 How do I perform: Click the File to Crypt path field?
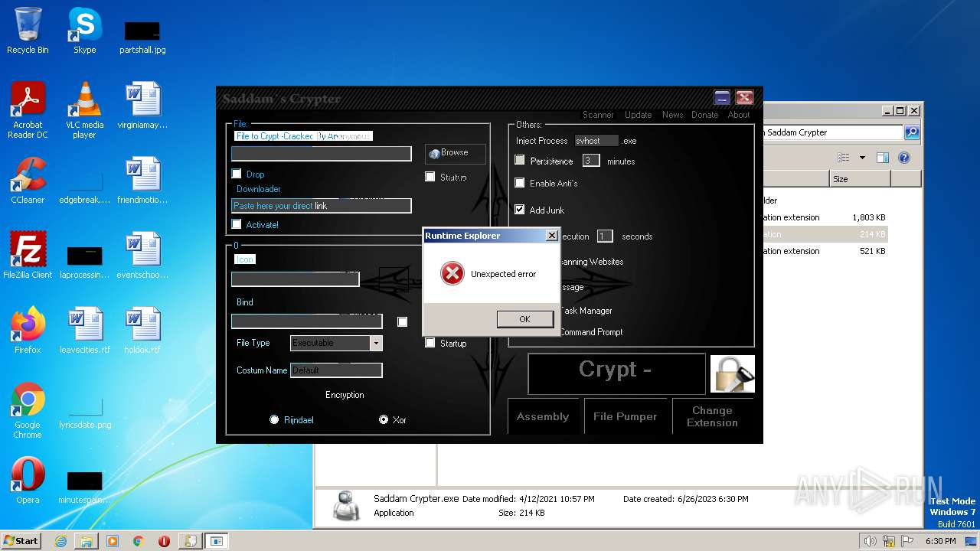322,154
